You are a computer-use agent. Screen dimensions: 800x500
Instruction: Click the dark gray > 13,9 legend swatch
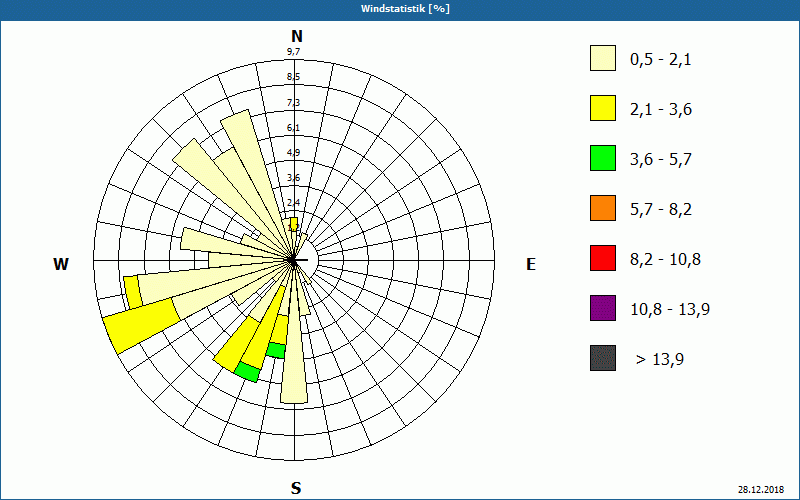point(603,358)
